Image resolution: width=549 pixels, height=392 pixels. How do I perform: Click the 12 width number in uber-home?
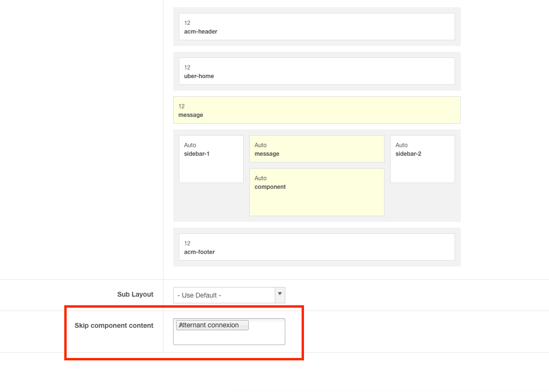[x=187, y=68]
